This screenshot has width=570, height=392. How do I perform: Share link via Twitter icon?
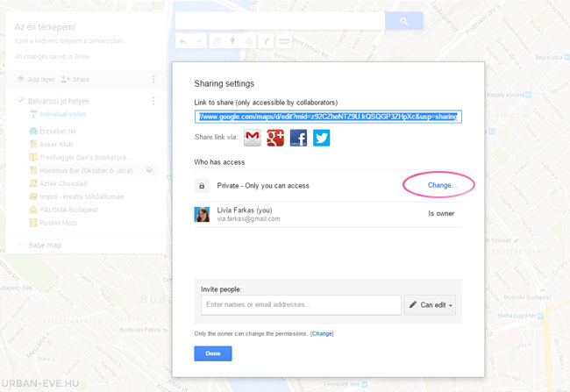pyautogui.click(x=322, y=138)
